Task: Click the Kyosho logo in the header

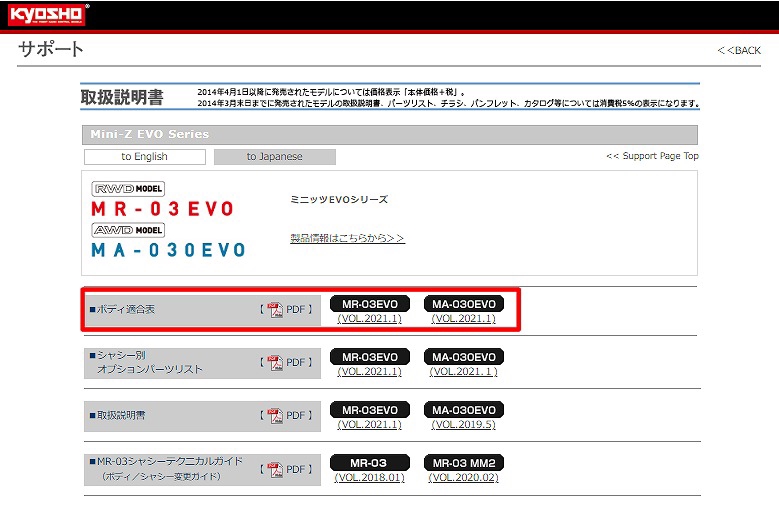Action: (x=47, y=14)
